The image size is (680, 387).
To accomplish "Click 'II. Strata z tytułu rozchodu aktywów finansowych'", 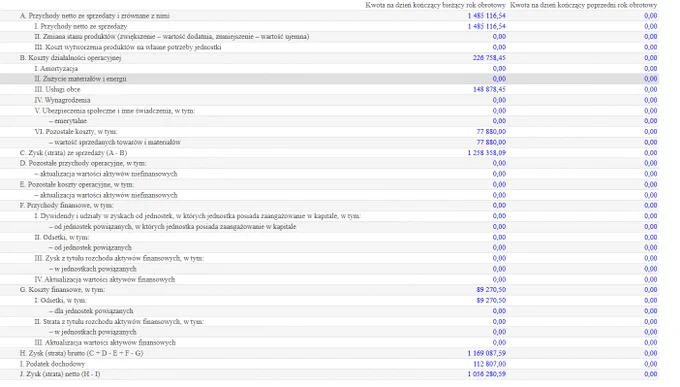I will [x=119, y=321].
